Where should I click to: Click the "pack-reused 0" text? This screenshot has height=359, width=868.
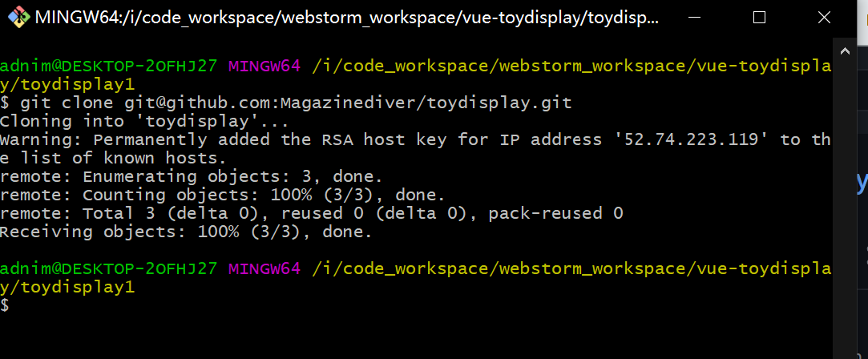tap(555, 213)
